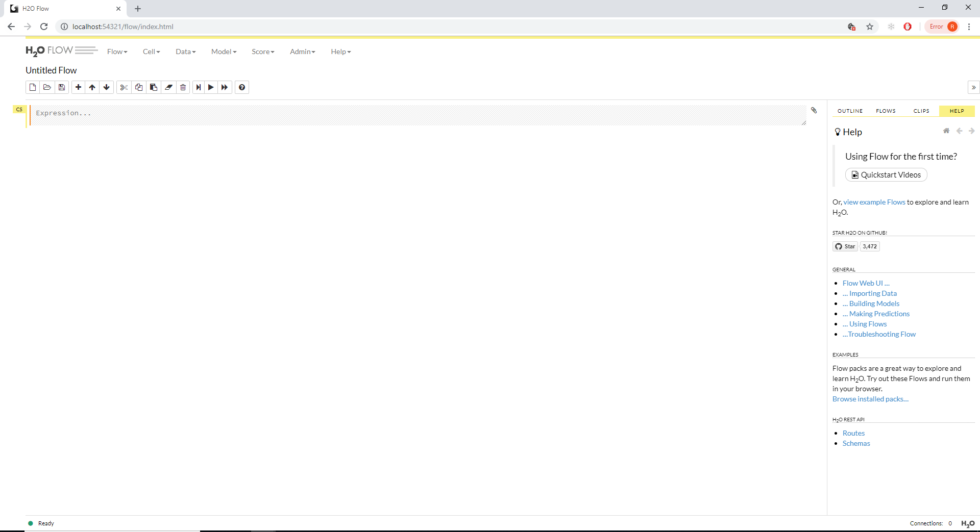Open the Importing Data help link
Image resolution: width=980 pixels, height=532 pixels.
(870, 293)
